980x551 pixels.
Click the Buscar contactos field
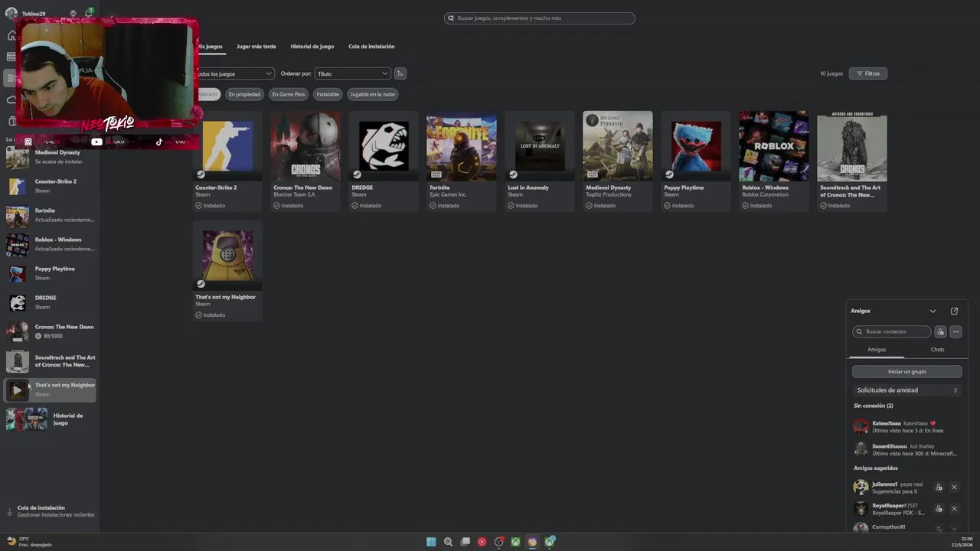pyautogui.click(x=892, y=331)
